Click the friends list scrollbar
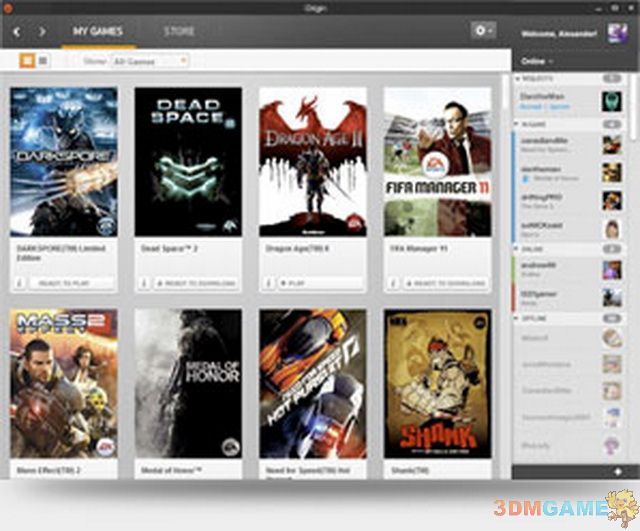This screenshot has height=531, width=640. 633,107
